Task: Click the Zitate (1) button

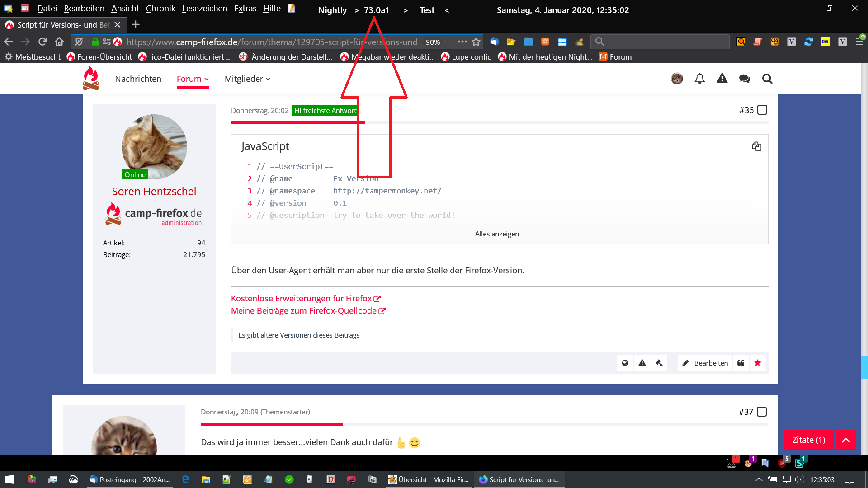Action: coord(808,440)
